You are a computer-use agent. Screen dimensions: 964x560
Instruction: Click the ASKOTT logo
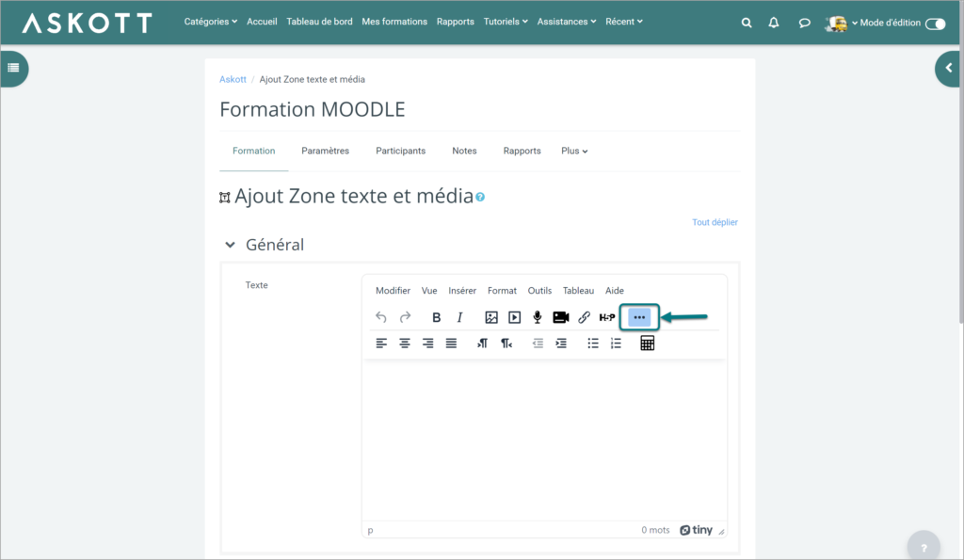88,23
